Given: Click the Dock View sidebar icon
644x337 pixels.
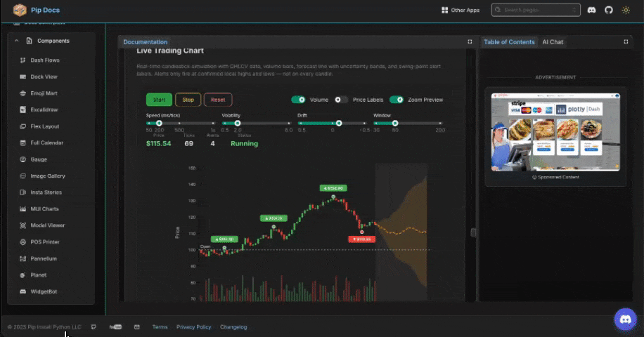Looking at the screenshot, I should (x=22, y=77).
